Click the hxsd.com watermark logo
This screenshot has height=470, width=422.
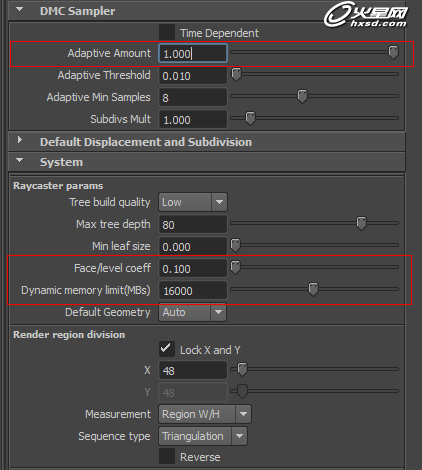click(365, 14)
